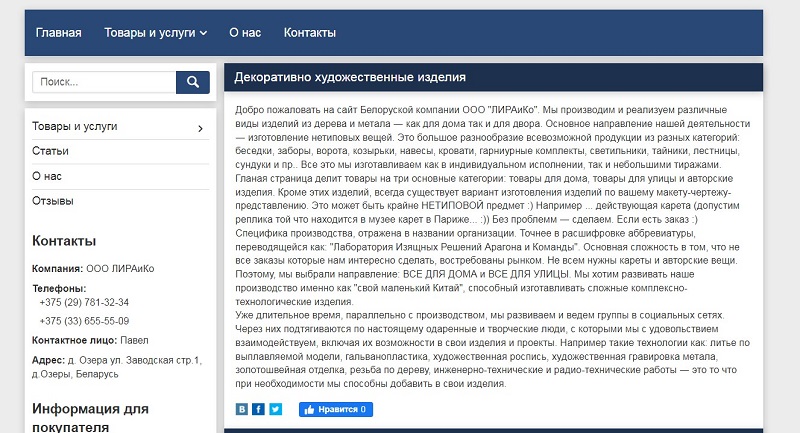800x433 pixels.
Task: Open sidebar О нас link
Action: tap(47, 176)
